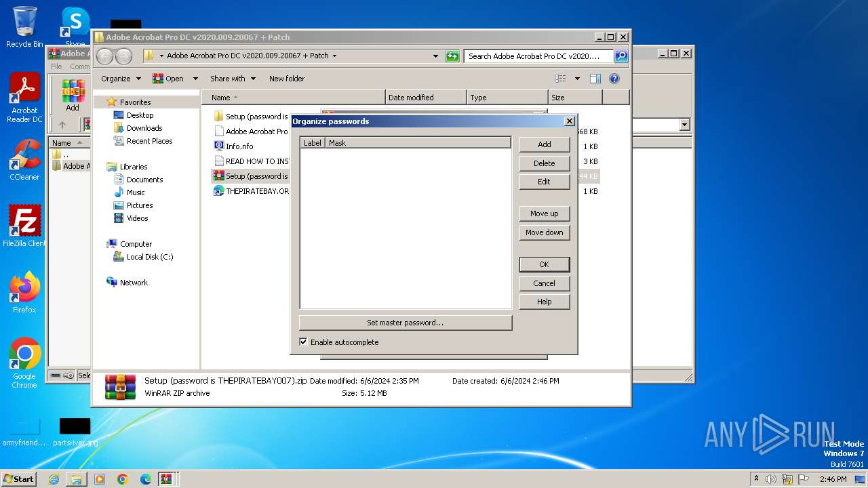Image resolution: width=868 pixels, height=488 pixels.
Task: Click the Explorer forward navigation arrow
Action: point(123,56)
